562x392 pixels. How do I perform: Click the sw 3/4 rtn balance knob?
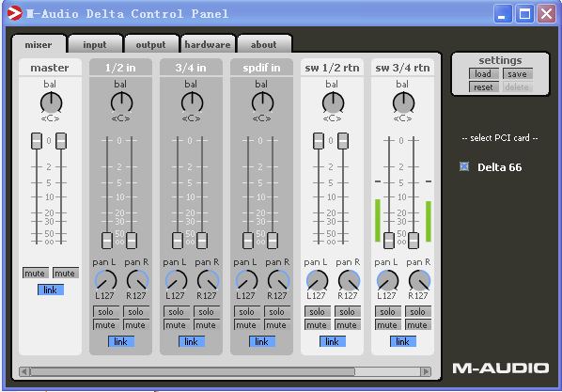[403, 102]
